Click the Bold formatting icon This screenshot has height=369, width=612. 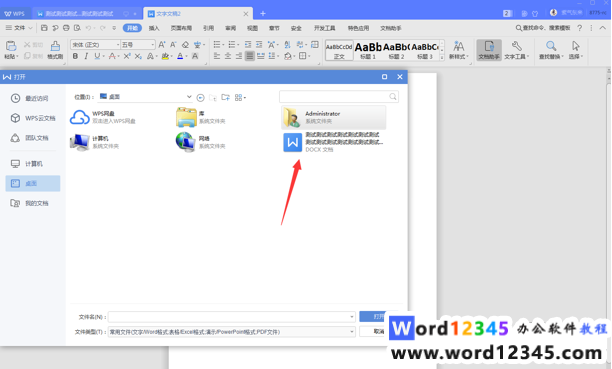(x=75, y=56)
